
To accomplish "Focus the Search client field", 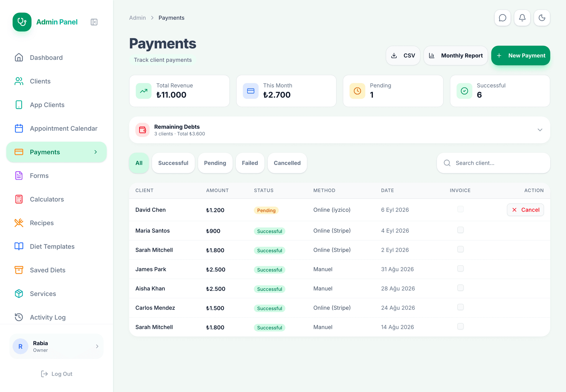I will (493, 163).
